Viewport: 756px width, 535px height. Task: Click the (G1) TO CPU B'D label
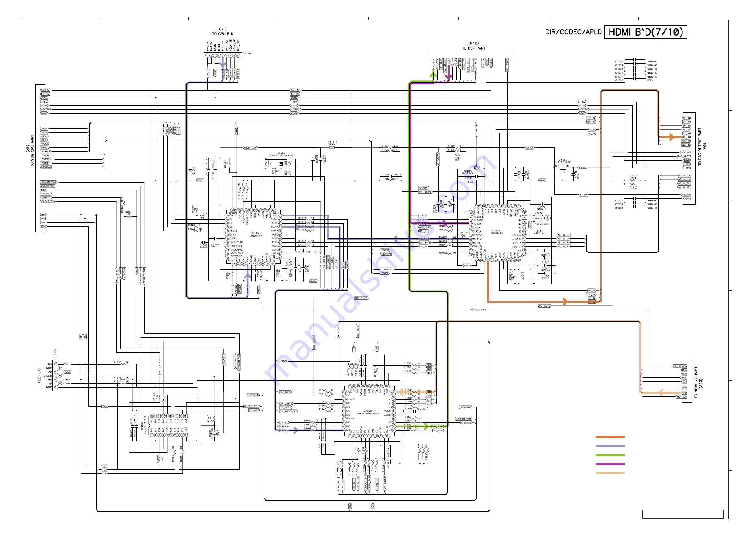tap(223, 31)
